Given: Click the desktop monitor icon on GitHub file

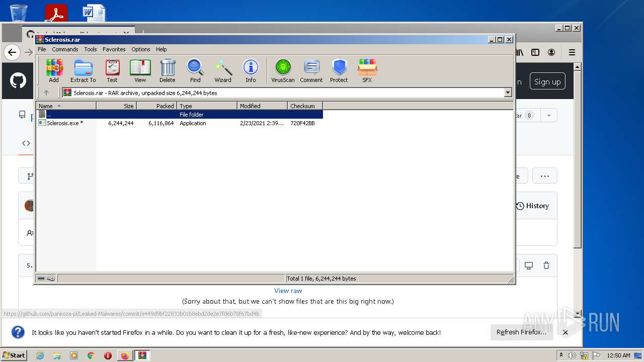Looking at the screenshot, I should point(529,265).
